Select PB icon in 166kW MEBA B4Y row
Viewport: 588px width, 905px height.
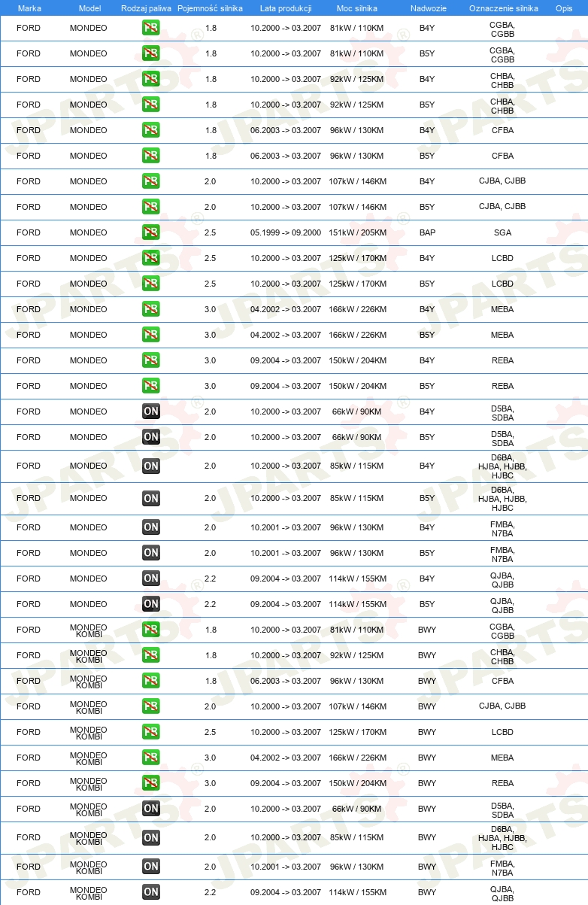coord(151,310)
